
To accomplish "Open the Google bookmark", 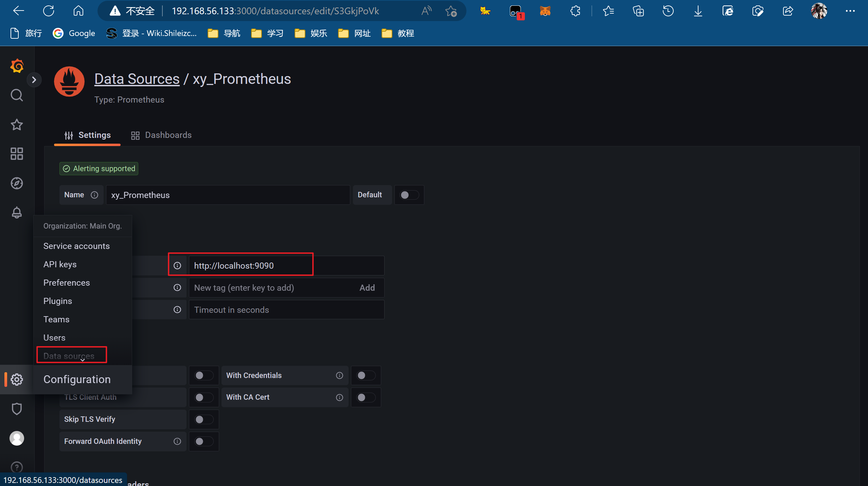I will click(x=74, y=33).
